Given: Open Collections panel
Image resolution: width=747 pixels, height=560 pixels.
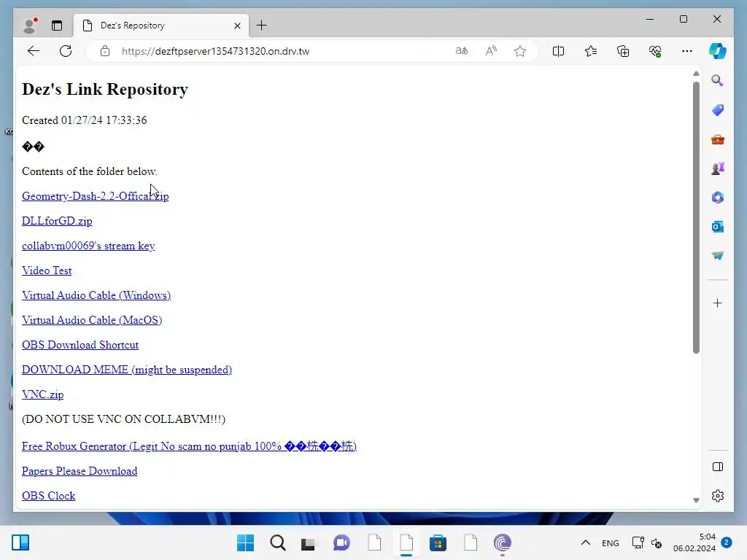Looking at the screenshot, I should 623,51.
